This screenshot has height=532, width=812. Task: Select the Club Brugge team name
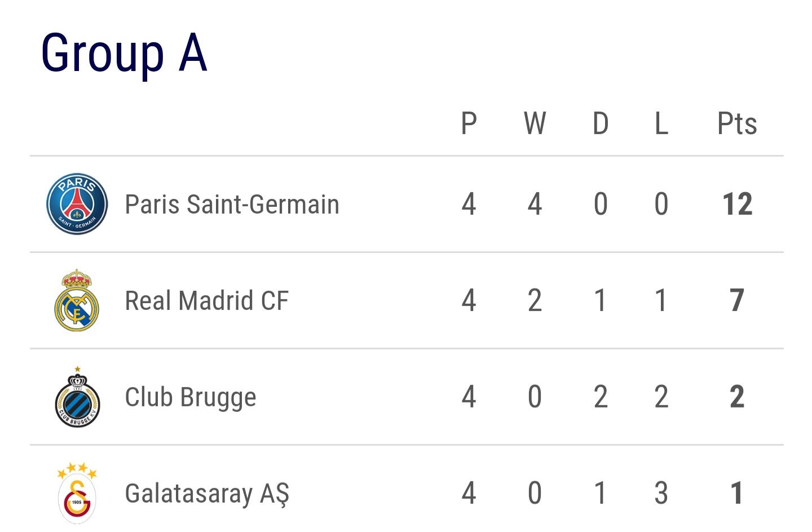point(191,398)
